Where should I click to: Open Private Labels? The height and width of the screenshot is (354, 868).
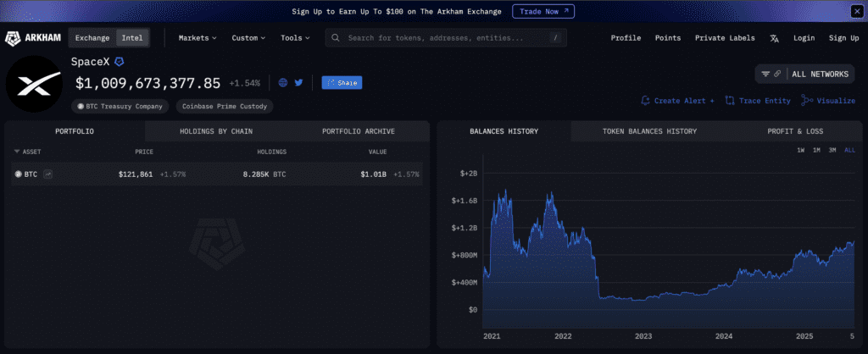point(725,38)
